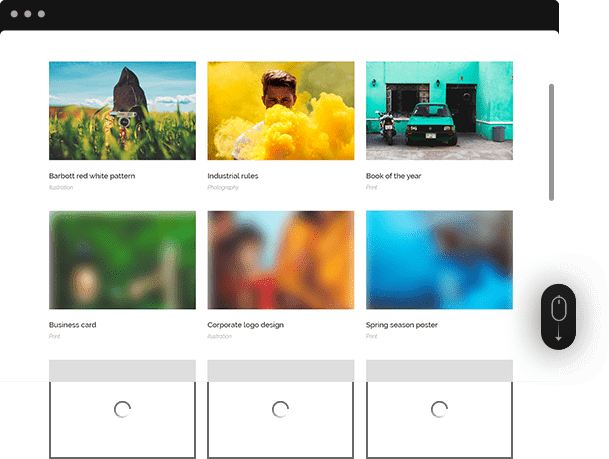Open the Barbott red white pattern thumbnail
Image resolution: width=609 pixels, height=459 pixels.
tap(122, 111)
